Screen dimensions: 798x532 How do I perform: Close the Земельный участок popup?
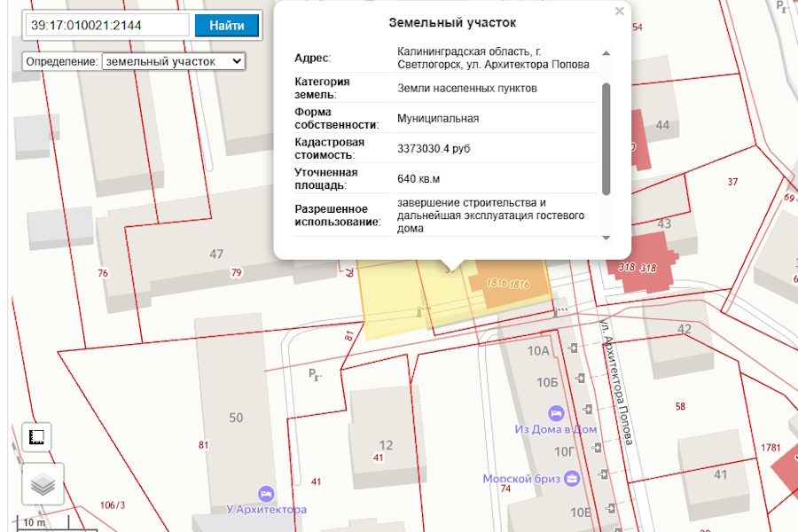pyautogui.click(x=620, y=11)
